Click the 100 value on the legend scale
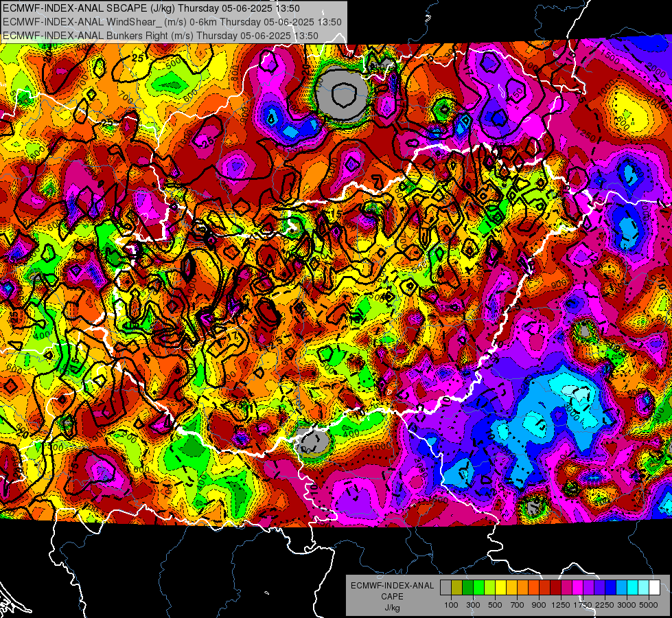The image size is (672, 618). 451,605
